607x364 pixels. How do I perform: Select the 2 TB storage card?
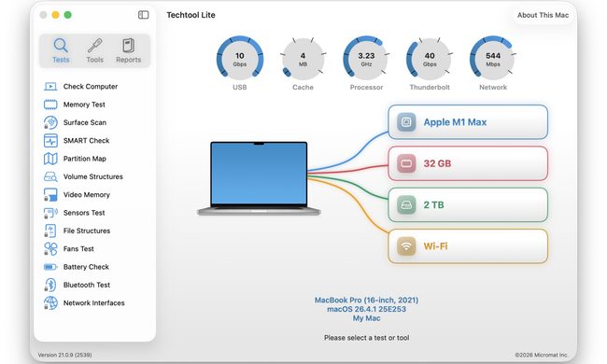(468, 205)
